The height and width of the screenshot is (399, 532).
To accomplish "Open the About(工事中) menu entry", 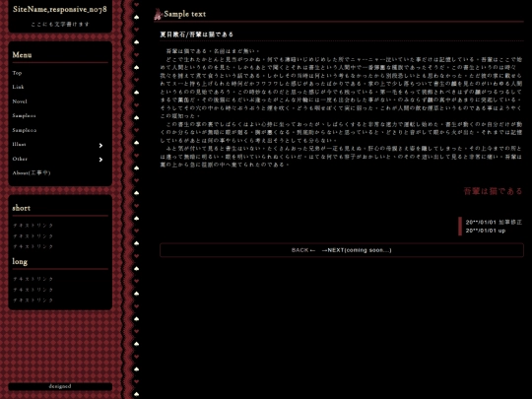I will 32,173.
